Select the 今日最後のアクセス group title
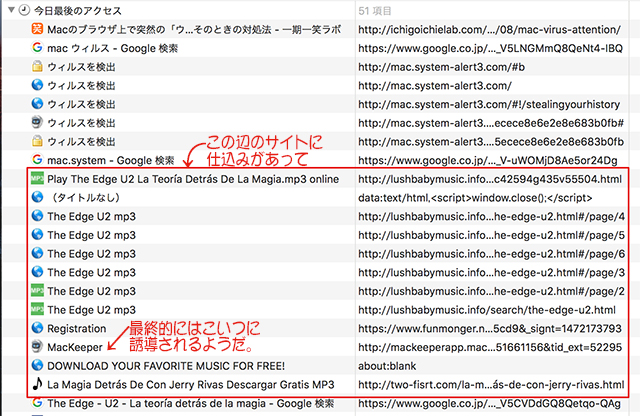 (78, 11)
